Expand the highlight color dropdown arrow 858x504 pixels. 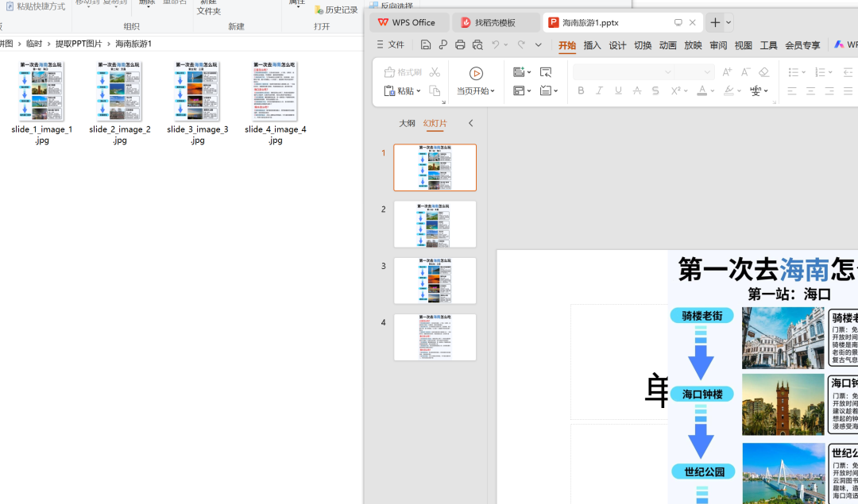(739, 91)
